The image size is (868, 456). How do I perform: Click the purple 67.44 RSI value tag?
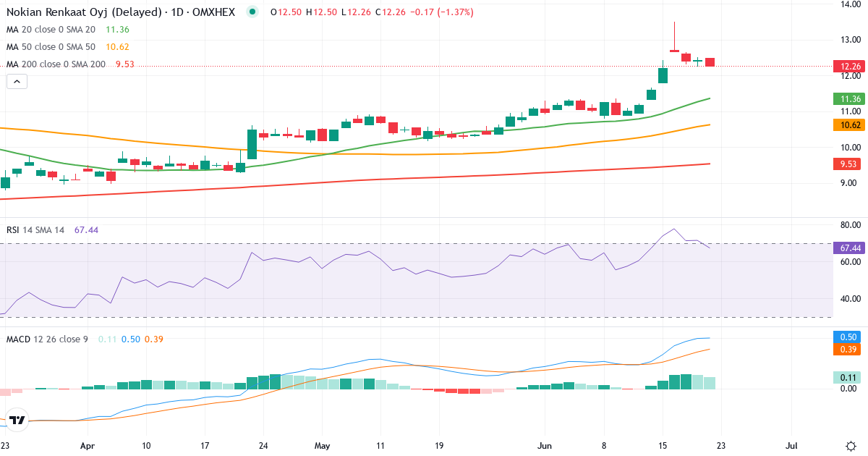click(x=849, y=248)
